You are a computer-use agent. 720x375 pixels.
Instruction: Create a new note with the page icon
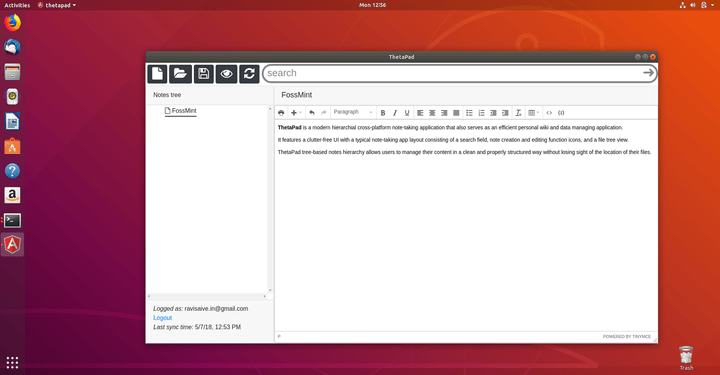[x=157, y=74]
